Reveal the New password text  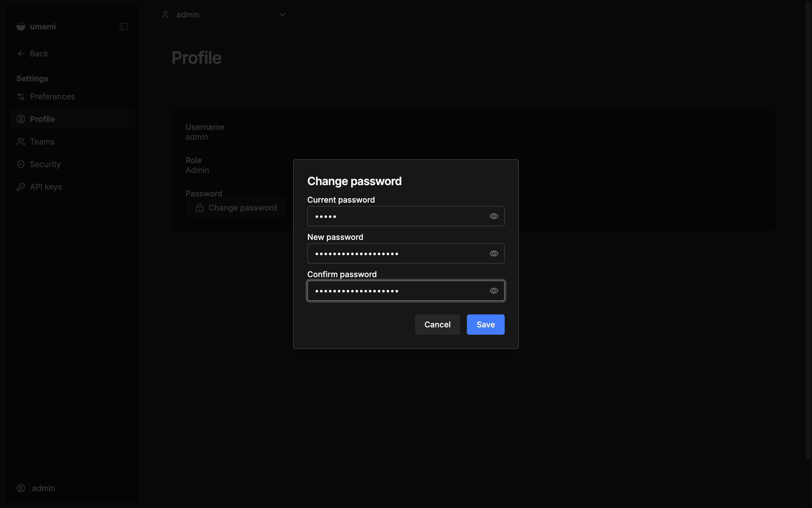(x=494, y=253)
